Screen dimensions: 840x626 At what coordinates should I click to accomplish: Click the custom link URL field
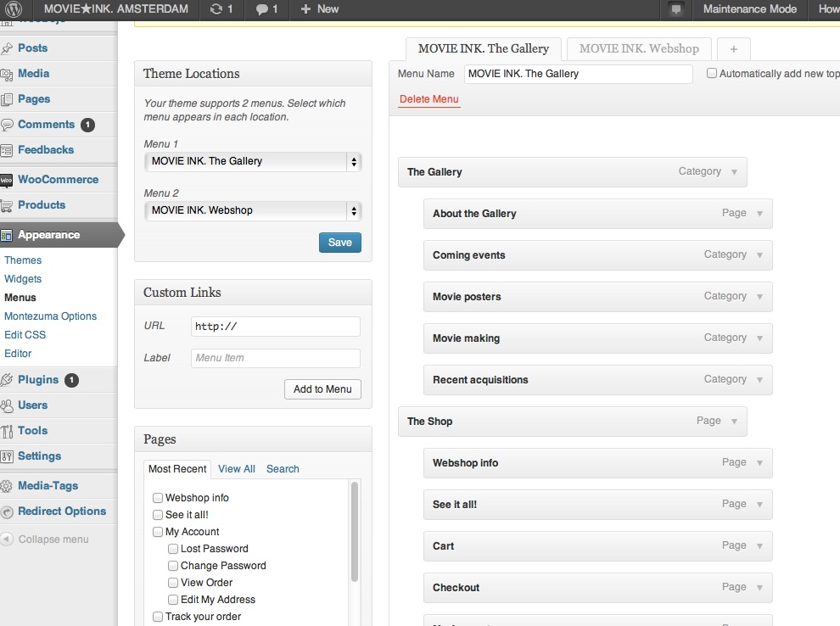pos(276,327)
